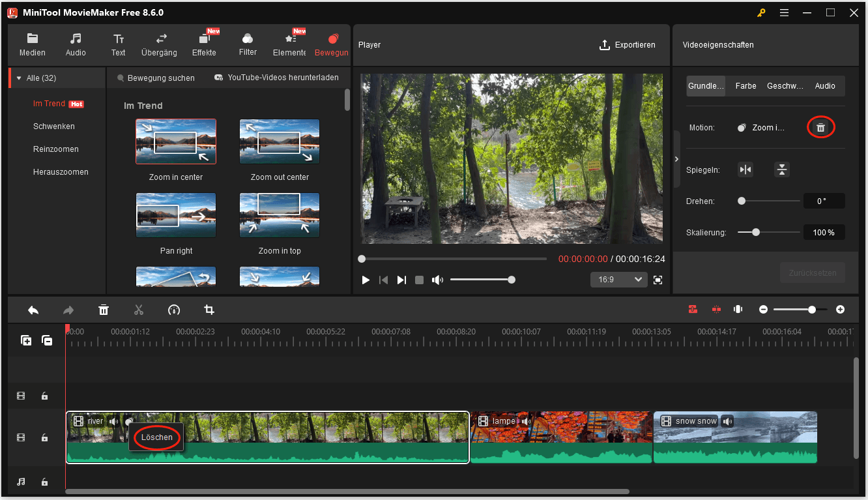The image size is (868, 500).
Task: Select the Zoom out center motion thumbnail
Action: pos(280,141)
